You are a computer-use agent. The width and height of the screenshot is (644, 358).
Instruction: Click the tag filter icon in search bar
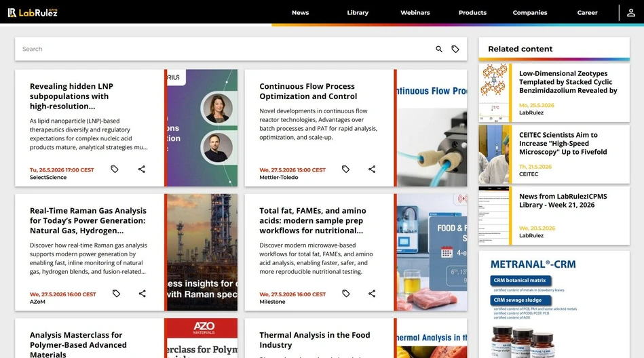455,49
